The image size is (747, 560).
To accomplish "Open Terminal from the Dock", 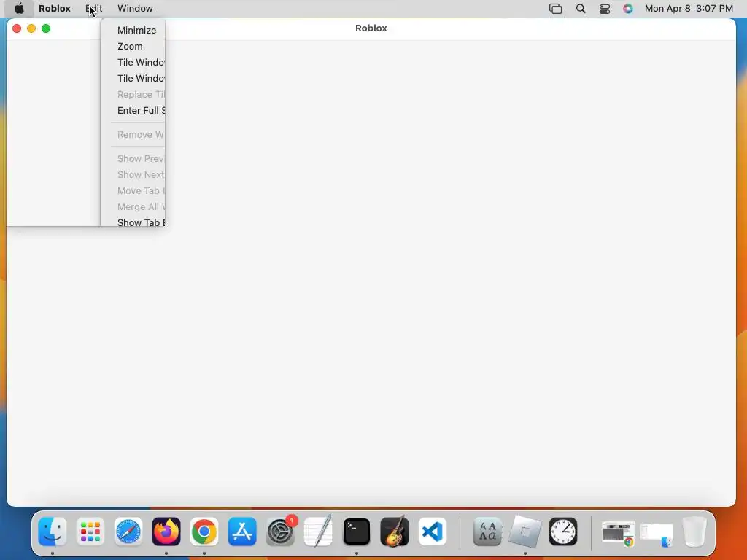I will (356, 532).
